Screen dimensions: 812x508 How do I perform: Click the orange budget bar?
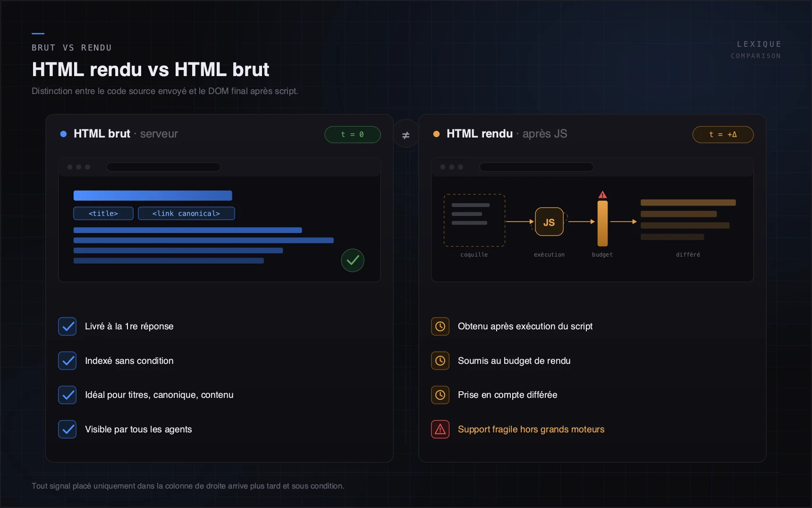[x=602, y=224]
